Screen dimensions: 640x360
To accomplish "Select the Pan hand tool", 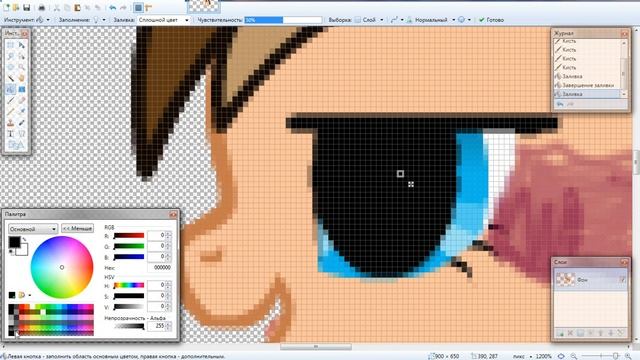I will 22,78.
